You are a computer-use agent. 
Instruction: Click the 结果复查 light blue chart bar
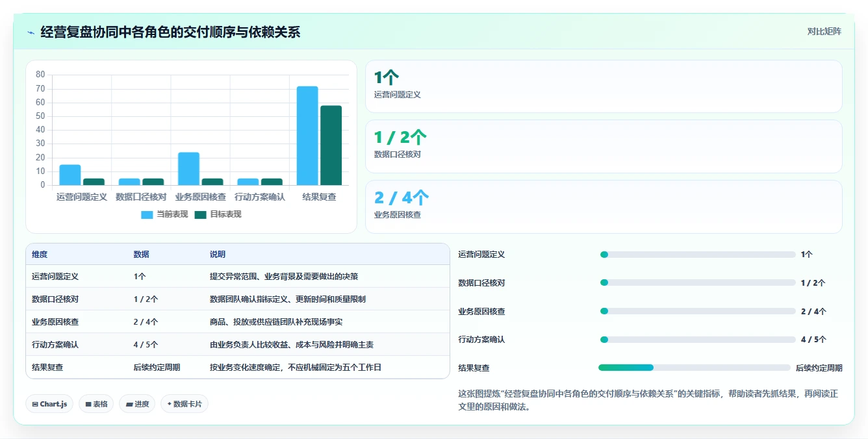point(307,136)
